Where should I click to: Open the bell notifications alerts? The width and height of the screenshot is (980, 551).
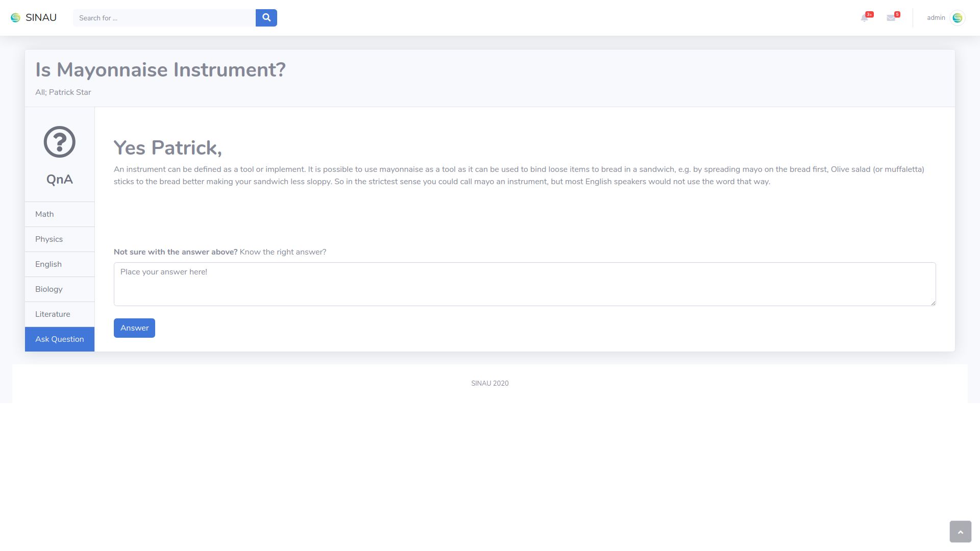click(x=865, y=18)
